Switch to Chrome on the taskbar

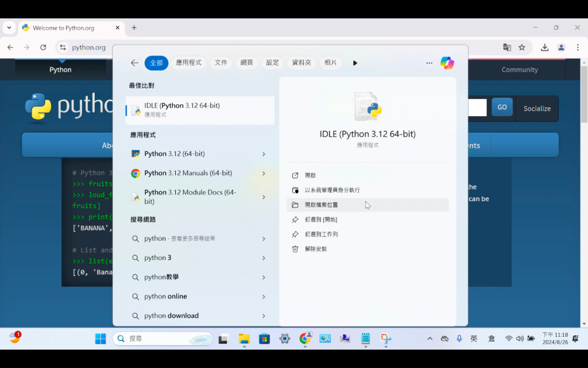pos(305,338)
